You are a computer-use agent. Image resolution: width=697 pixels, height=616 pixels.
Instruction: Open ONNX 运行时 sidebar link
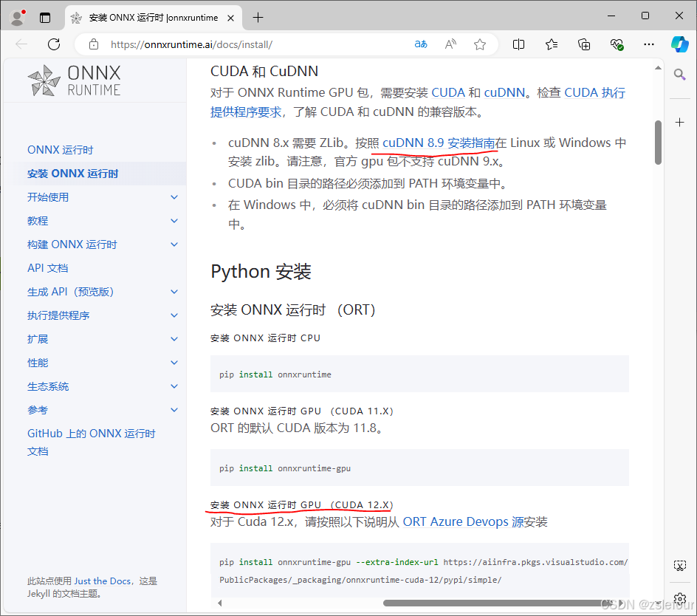tap(60, 150)
